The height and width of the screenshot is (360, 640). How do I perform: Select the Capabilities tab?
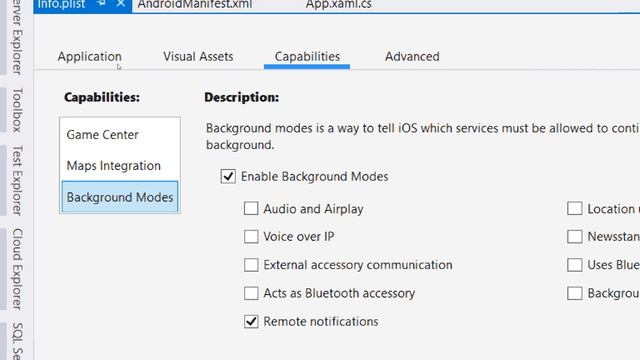307,56
